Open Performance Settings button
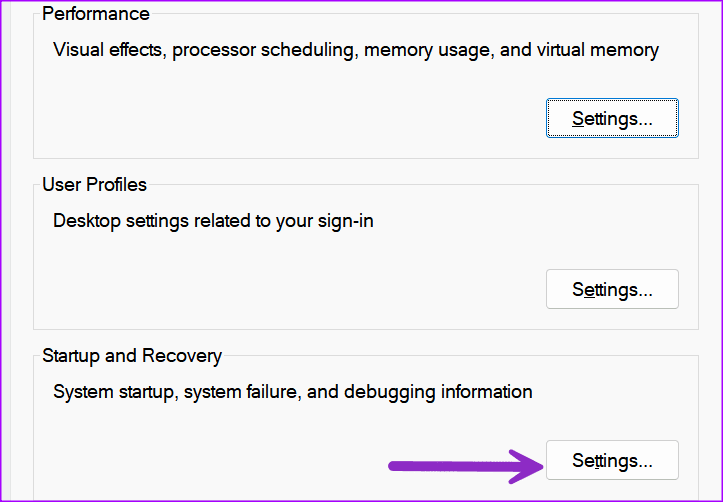Screen dimensions: 723x502 pos(612,118)
